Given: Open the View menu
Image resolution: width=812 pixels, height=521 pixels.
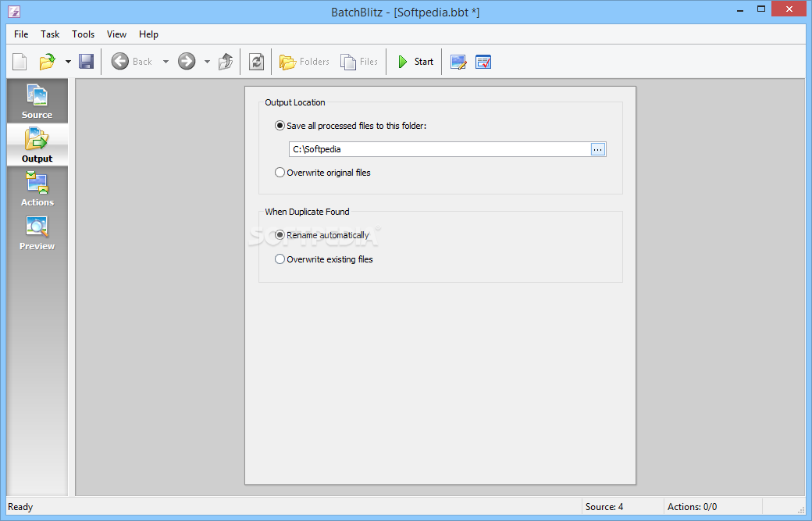Looking at the screenshot, I should click(116, 34).
